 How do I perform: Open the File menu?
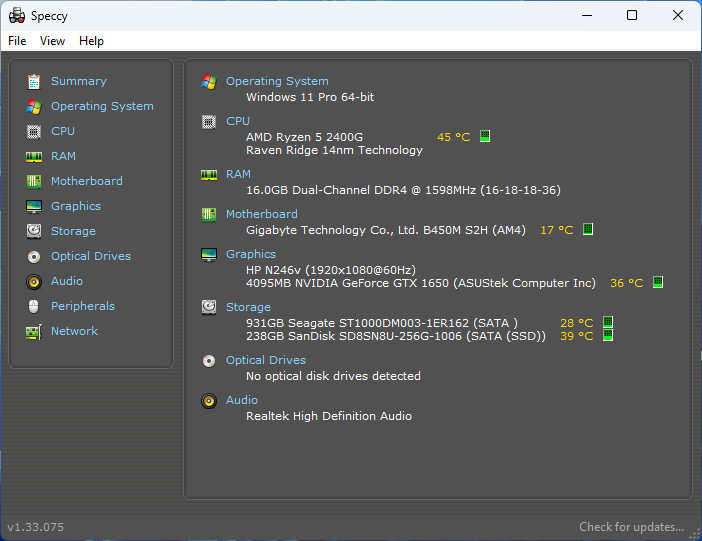point(17,41)
